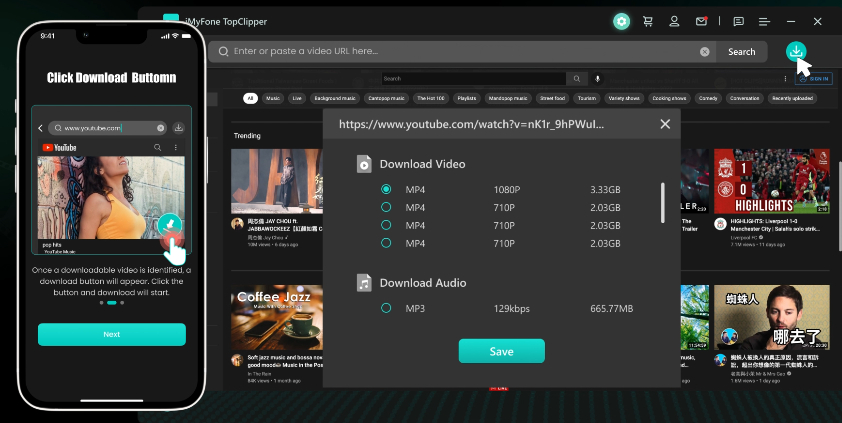Select the Tourism chip
The height and width of the screenshot is (423, 842).
587,98
